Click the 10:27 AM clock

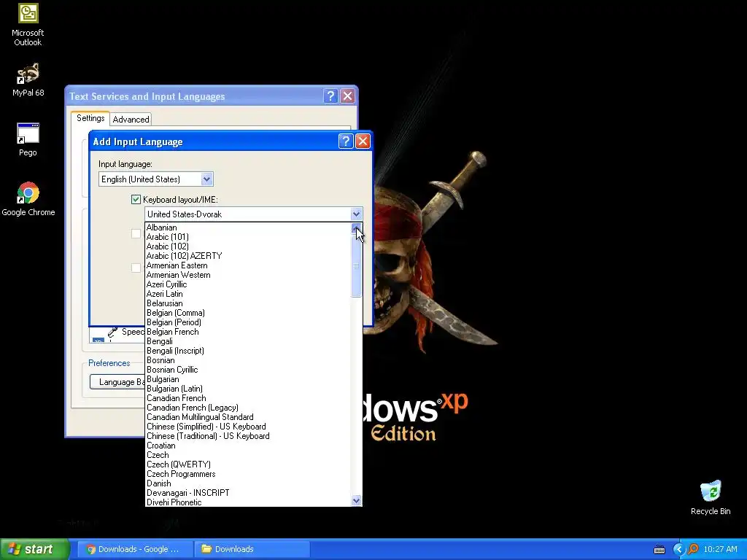720,550
